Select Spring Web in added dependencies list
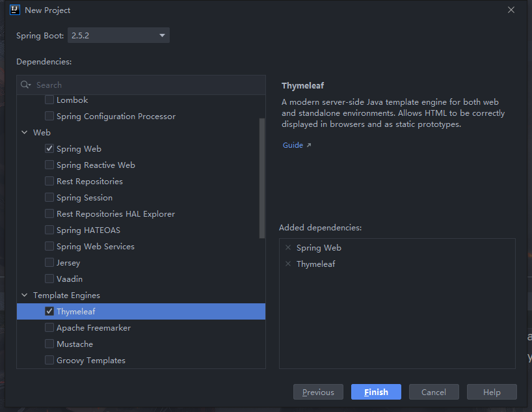The height and width of the screenshot is (412, 532). [x=319, y=247]
